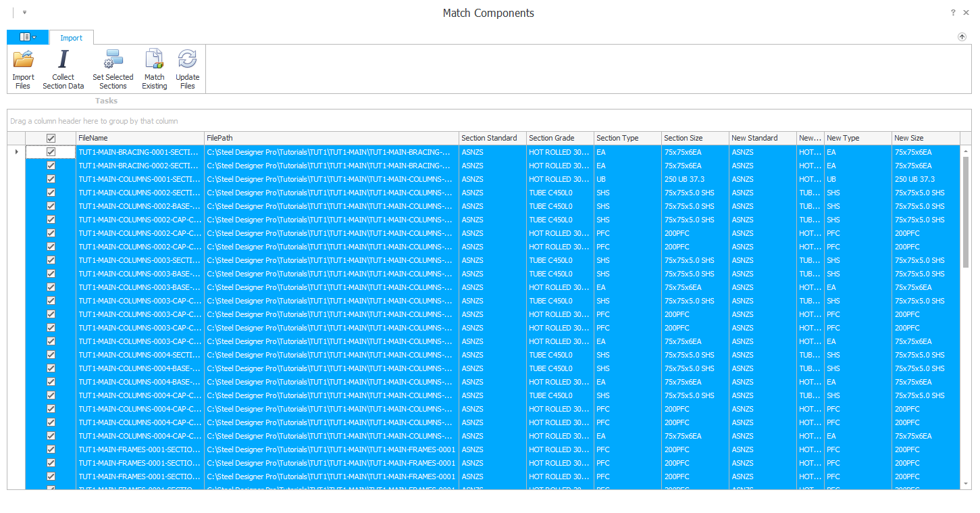The height and width of the screenshot is (513, 980).
Task: Run Set Selected Sections command
Action: pyautogui.click(x=112, y=68)
